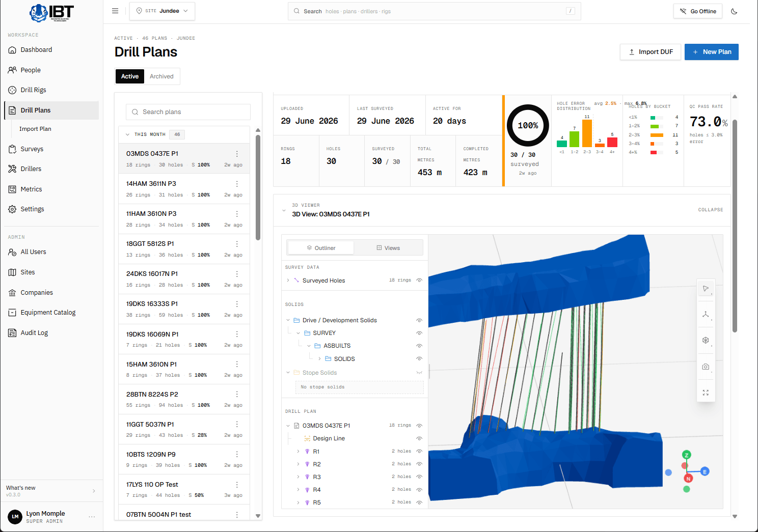Collapse the ASBUILTS folder

[309, 346]
